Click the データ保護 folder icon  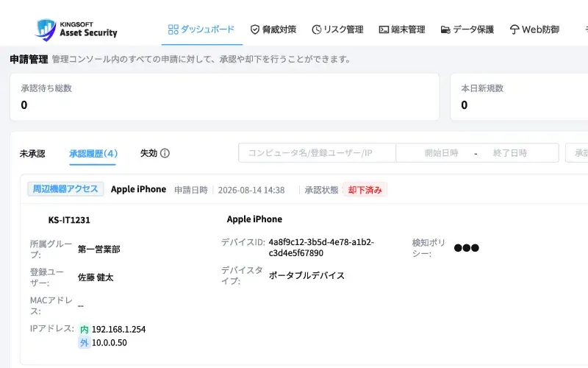coord(445,29)
